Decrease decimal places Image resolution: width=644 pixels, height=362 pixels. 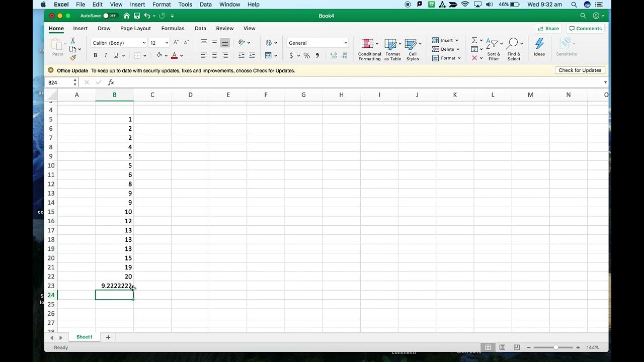344,55
